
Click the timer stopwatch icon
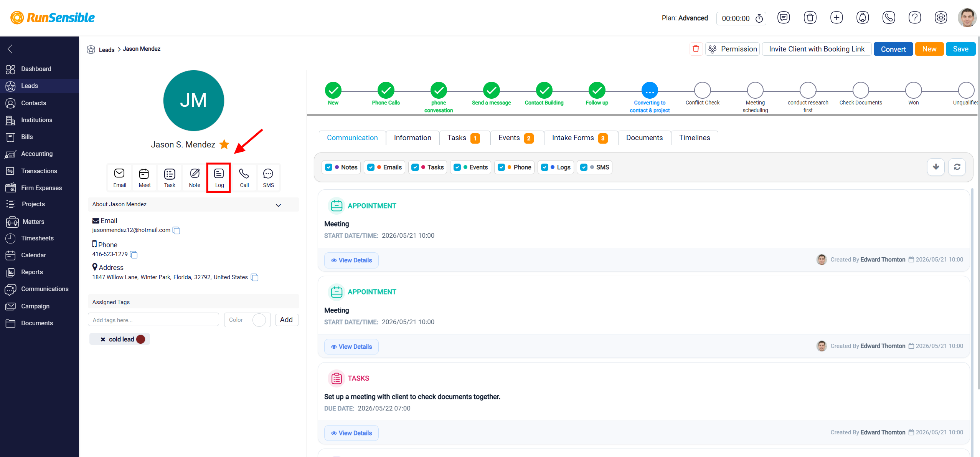click(x=759, y=18)
